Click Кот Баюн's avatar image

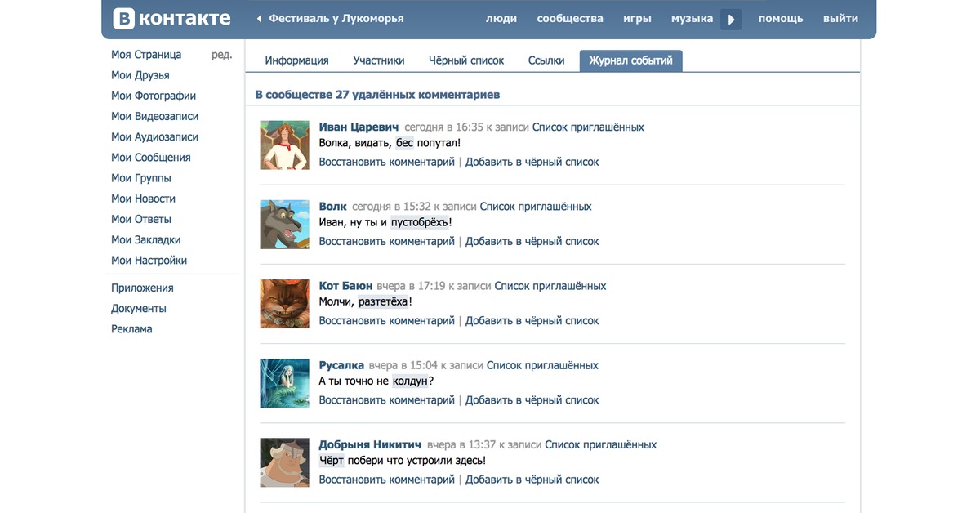(284, 304)
